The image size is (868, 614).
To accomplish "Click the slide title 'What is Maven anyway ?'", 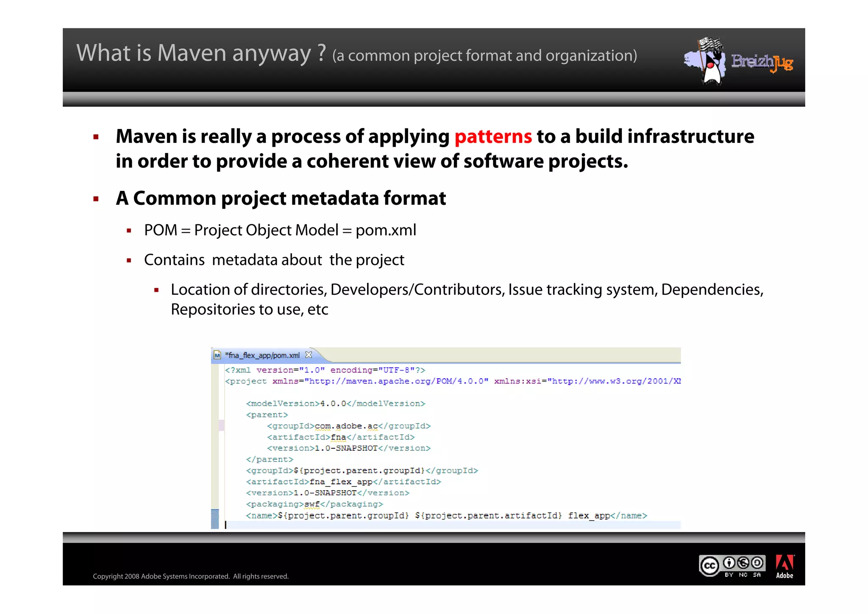I will (x=201, y=53).
